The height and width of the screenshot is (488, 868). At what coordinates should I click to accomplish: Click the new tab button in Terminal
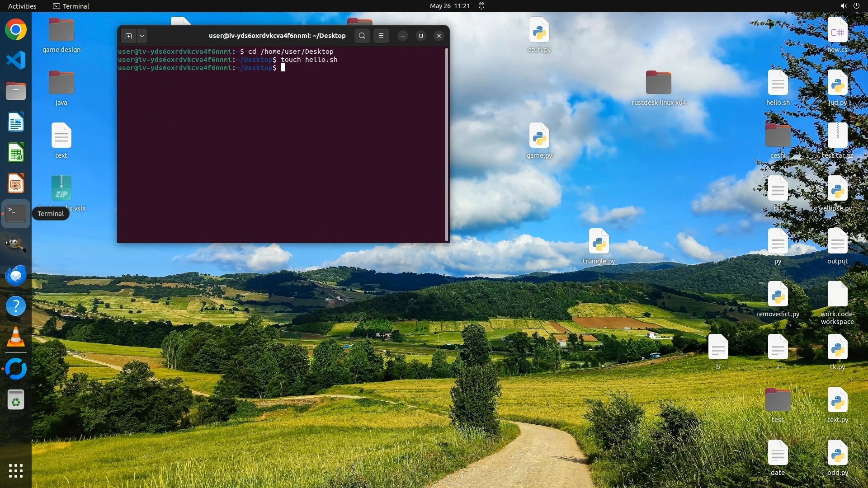pos(128,36)
